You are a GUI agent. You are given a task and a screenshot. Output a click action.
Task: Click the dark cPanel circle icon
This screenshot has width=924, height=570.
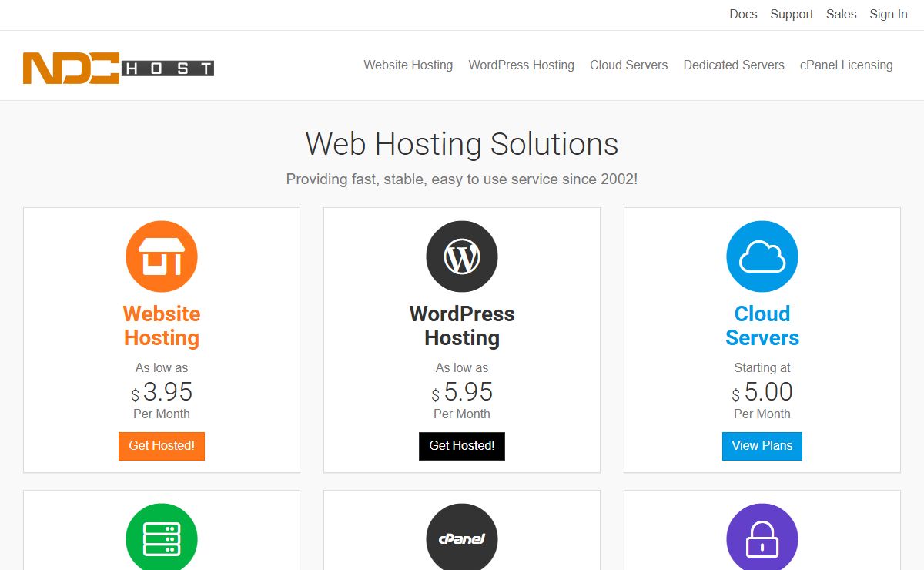pos(462,537)
